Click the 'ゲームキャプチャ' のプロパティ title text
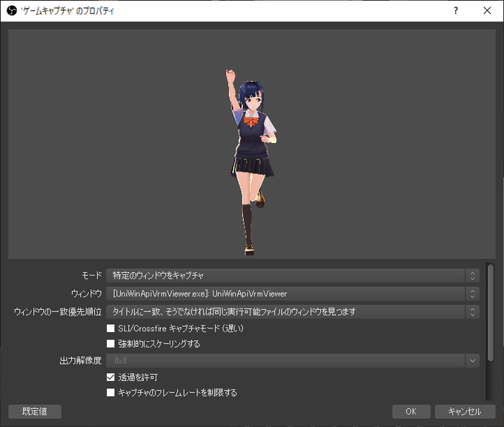The image size is (504, 427). click(67, 11)
